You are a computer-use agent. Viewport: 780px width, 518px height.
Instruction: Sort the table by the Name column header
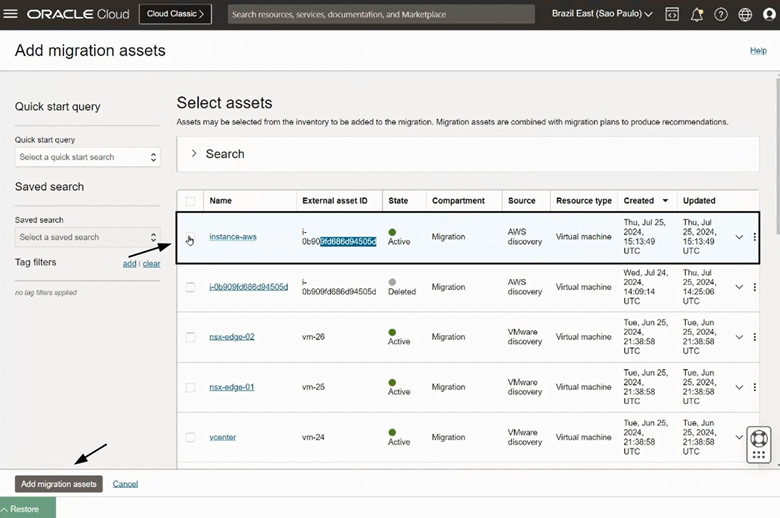(x=221, y=201)
